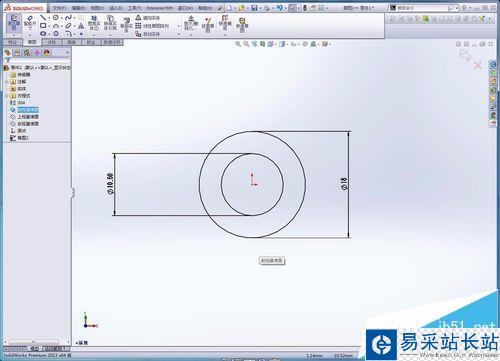Open the 插入(I) menu
This screenshot has width=500, height=361.
click(x=116, y=7)
